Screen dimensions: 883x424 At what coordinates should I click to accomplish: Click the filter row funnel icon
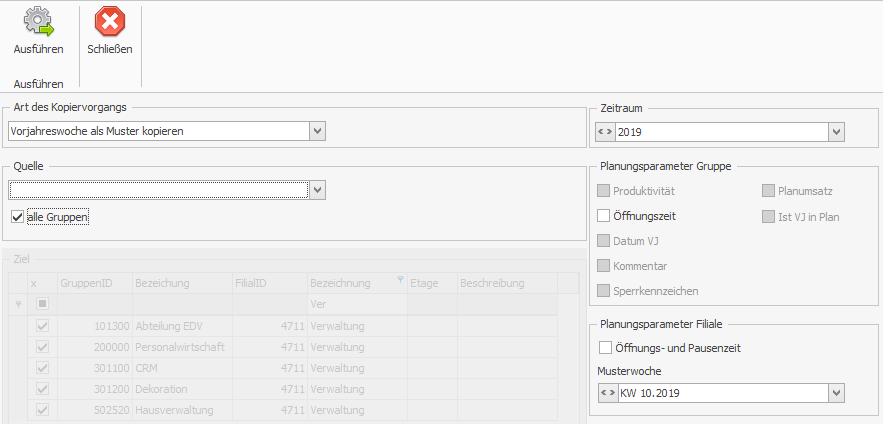[x=17, y=303]
